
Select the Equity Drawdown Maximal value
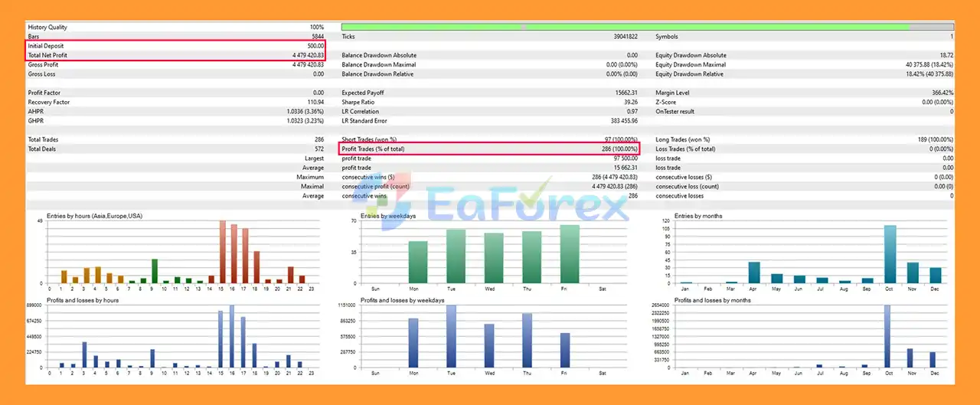[929, 65]
